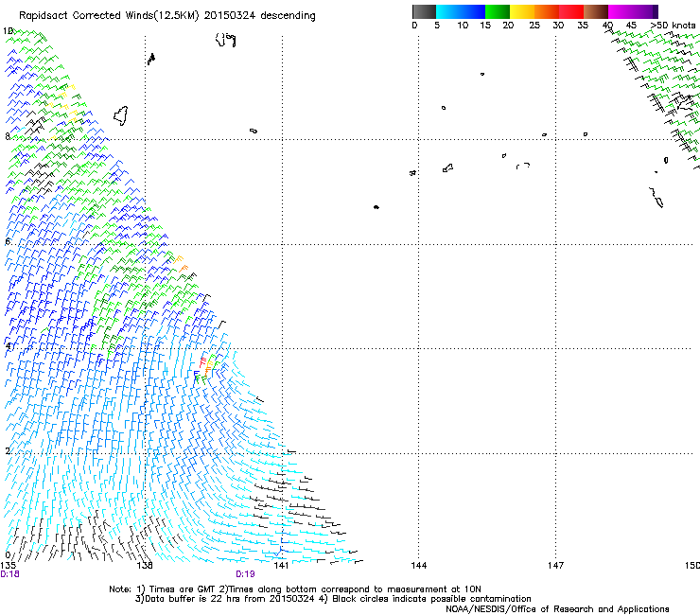Click the cyan 5-10 knots color segment
The width and height of the screenshot is (700, 615).
point(447,11)
